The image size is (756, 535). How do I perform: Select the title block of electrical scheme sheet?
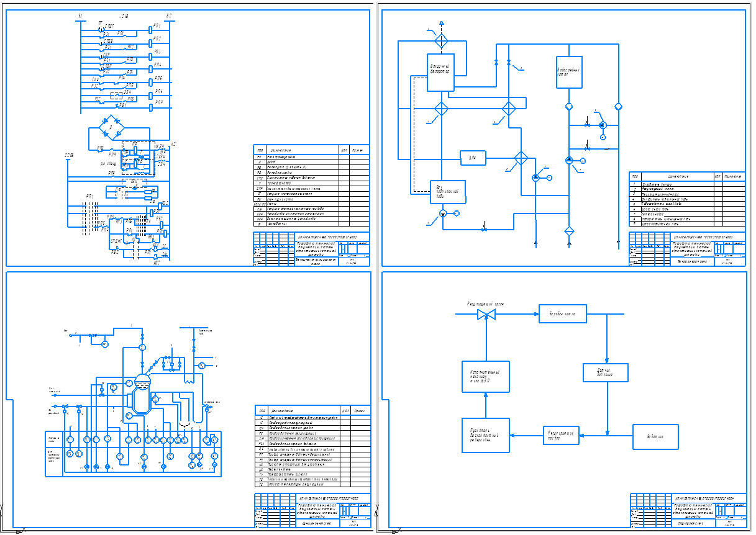coord(312,250)
